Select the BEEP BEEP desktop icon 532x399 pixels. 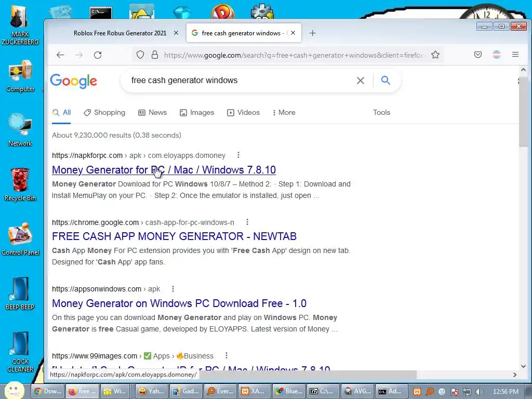click(x=20, y=294)
